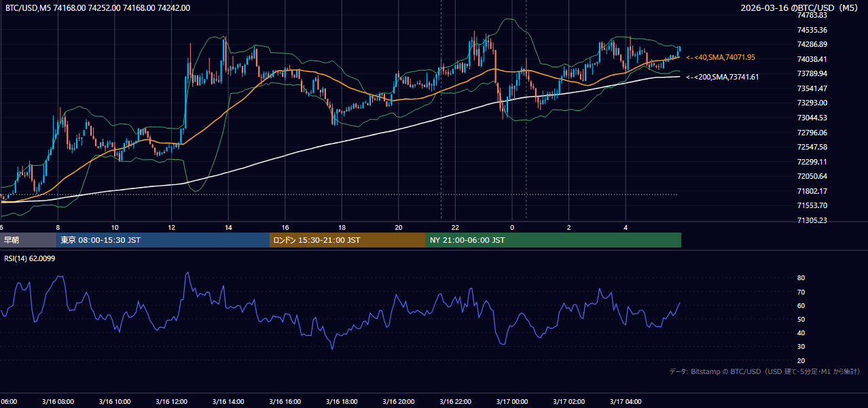Click the 71553.70 price axis label

[812, 205]
